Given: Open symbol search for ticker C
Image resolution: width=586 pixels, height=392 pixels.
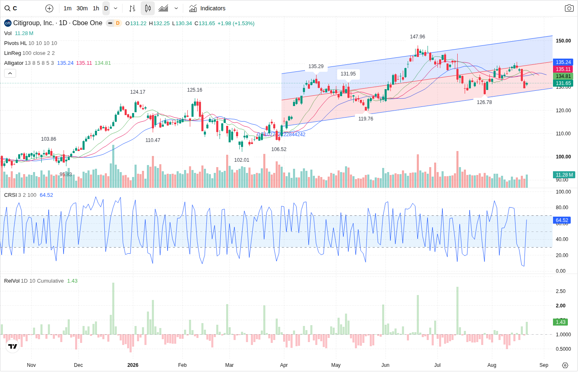Looking at the screenshot, I should point(12,8).
